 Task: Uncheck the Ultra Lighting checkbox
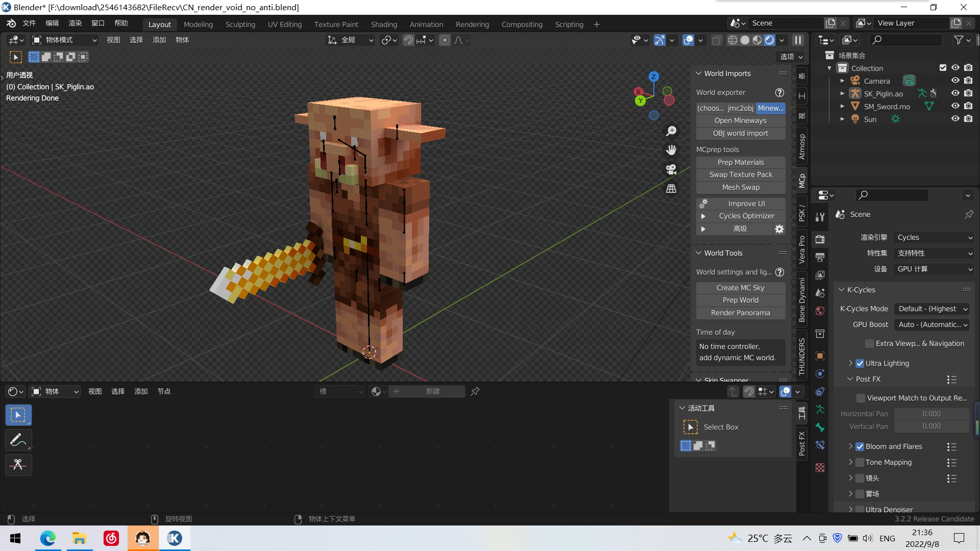860,363
